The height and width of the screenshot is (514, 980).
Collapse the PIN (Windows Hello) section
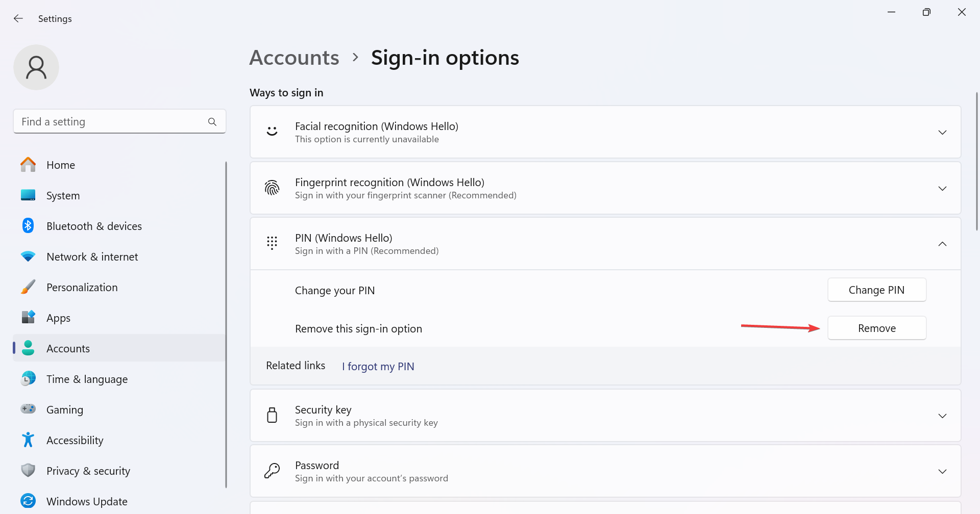pos(942,244)
